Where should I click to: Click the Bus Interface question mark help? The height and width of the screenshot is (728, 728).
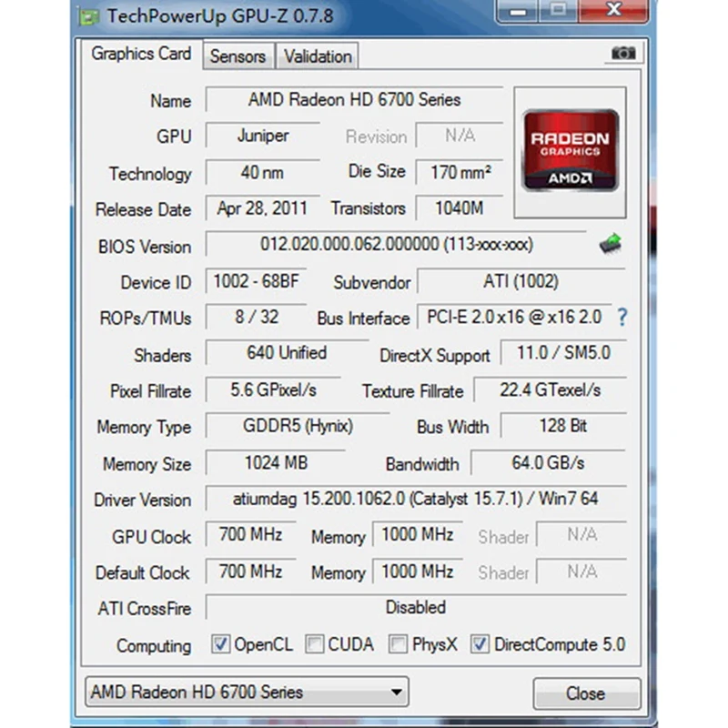pos(622,317)
